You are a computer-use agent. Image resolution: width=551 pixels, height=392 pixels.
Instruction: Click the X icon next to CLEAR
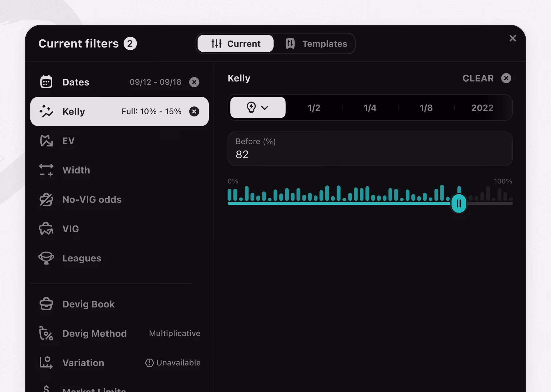point(506,78)
